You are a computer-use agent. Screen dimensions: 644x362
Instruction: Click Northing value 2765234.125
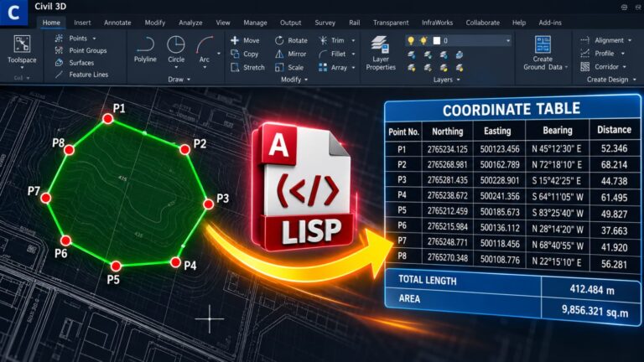[x=447, y=149]
